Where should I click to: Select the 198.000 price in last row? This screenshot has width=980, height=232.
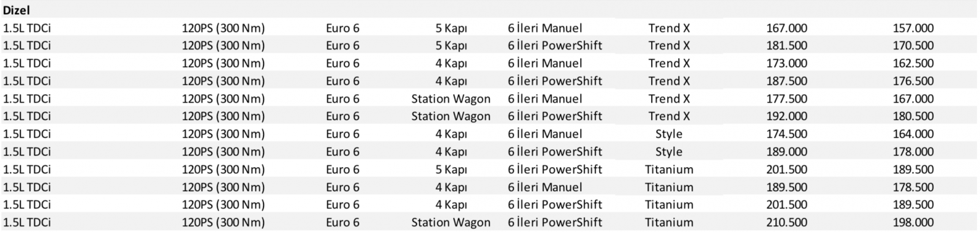click(913, 223)
